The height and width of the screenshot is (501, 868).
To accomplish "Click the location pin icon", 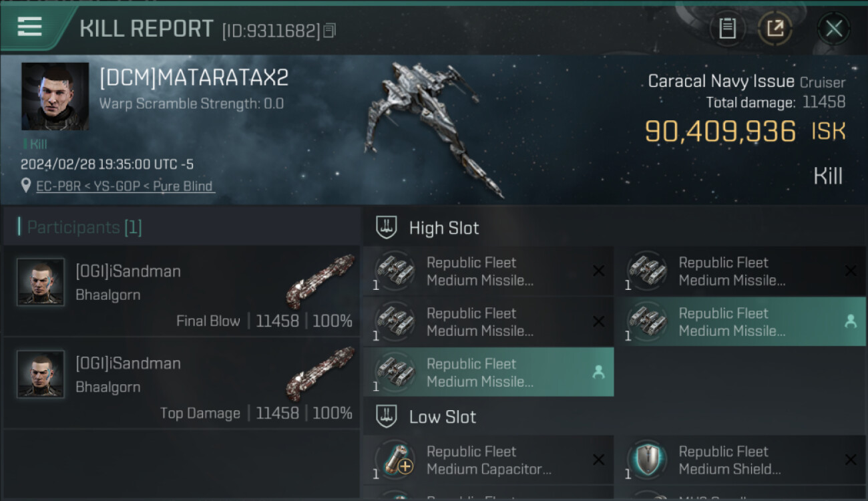I will [x=26, y=186].
